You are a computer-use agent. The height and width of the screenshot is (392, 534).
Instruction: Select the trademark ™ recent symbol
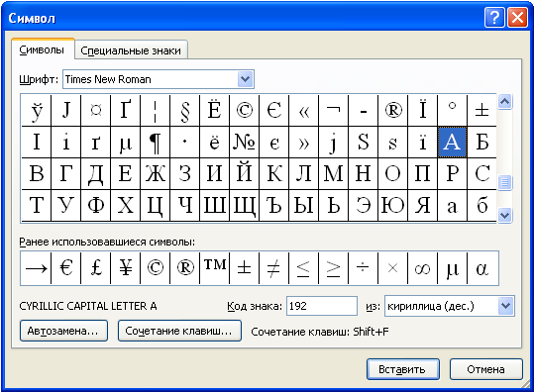pyautogui.click(x=215, y=268)
